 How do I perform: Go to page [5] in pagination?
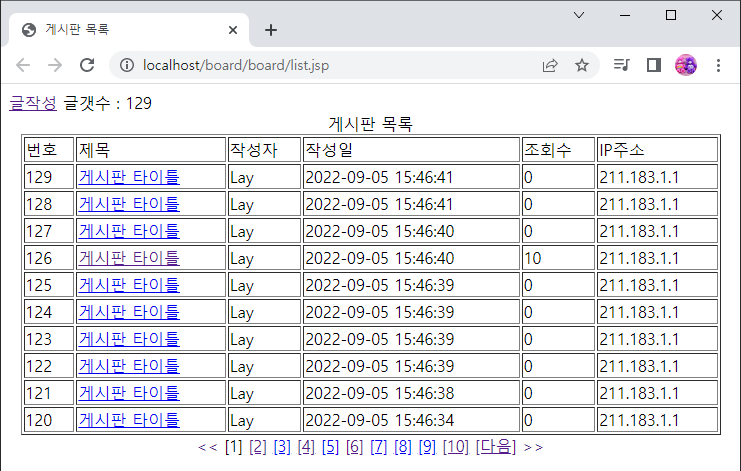330,447
